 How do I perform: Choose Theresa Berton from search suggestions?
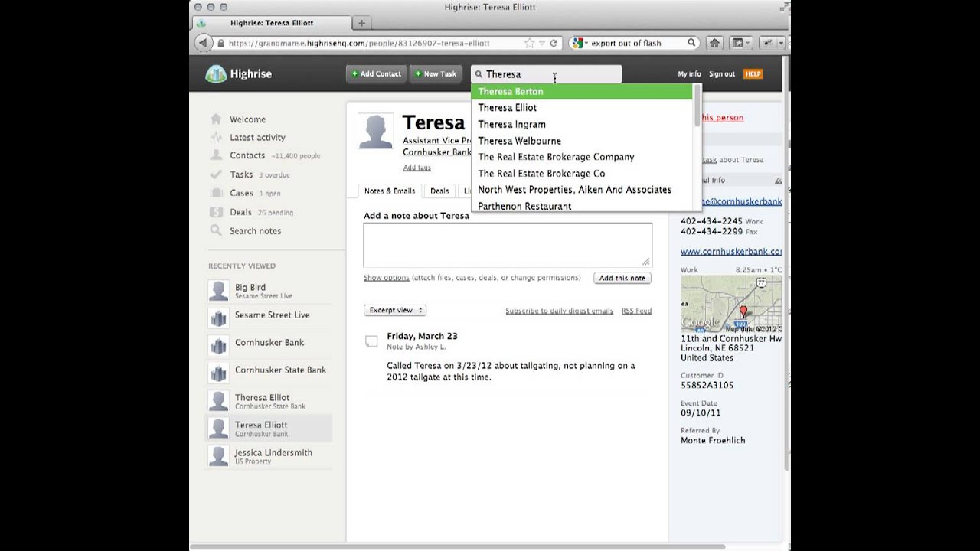pos(582,91)
